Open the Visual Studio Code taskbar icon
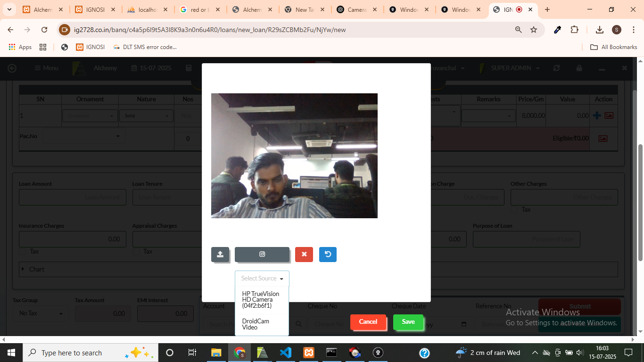 point(286,353)
